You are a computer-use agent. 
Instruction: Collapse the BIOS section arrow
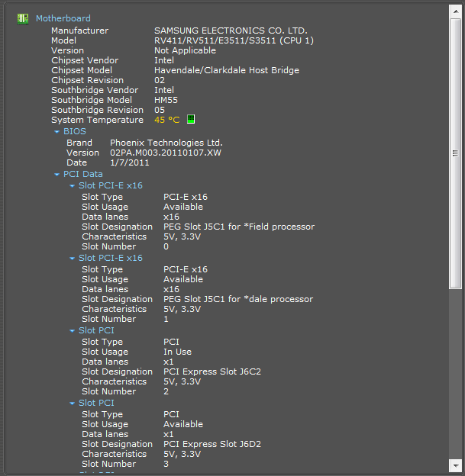click(x=57, y=132)
